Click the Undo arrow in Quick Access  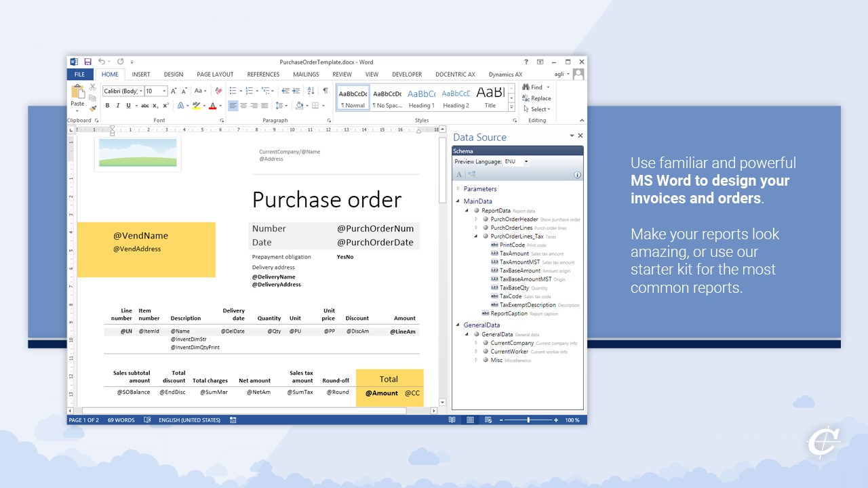point(102,62)
